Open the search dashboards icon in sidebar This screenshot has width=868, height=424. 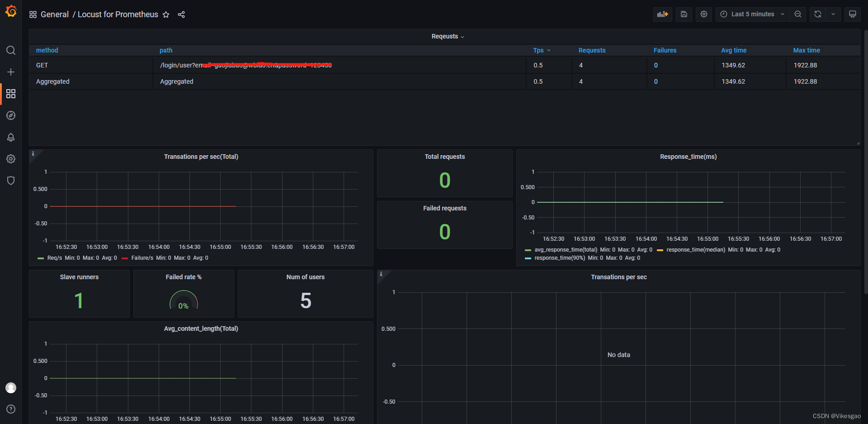(11, 50)
